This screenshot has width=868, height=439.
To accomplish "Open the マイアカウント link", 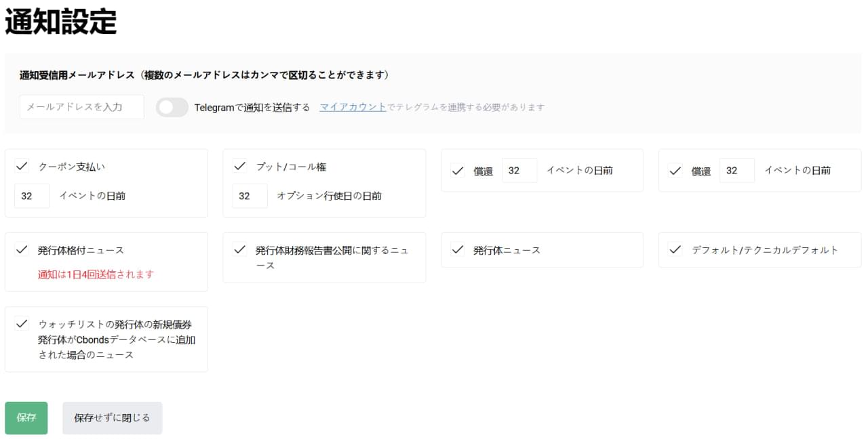I will point(353,106).
